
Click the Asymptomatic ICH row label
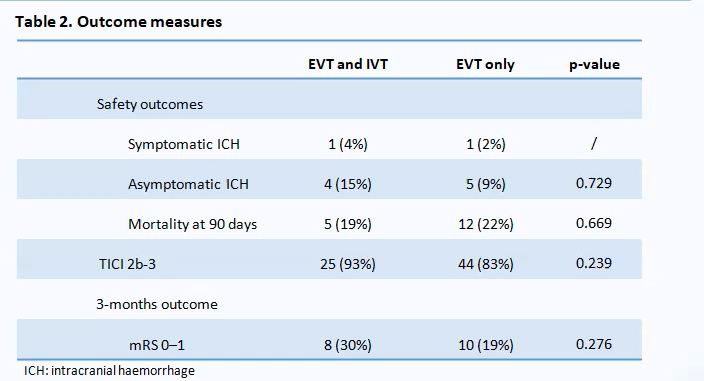(188, 184)
